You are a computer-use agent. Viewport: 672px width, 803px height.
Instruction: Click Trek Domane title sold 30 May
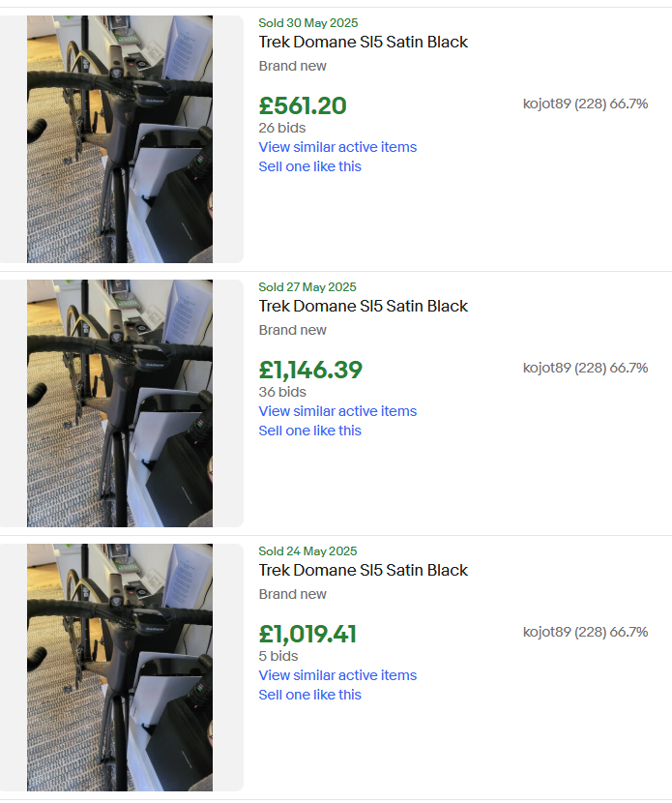coord(363,43)
